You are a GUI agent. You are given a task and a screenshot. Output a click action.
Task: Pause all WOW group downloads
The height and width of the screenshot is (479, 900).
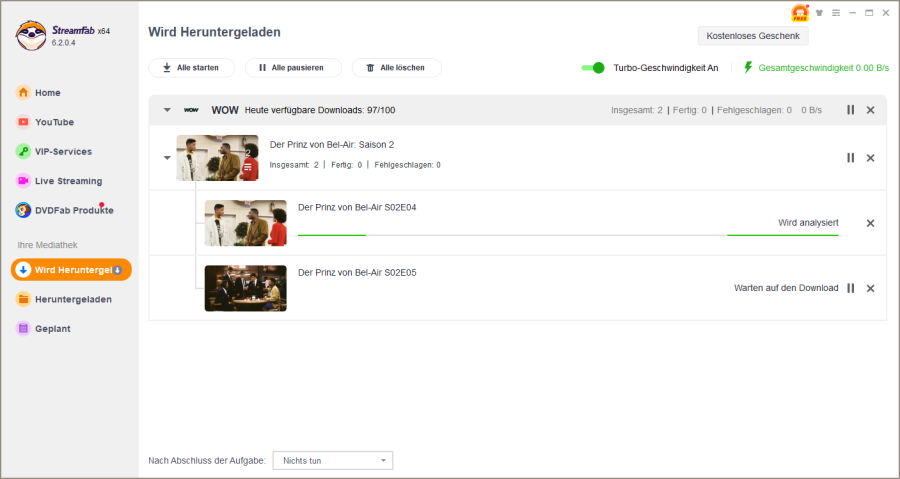851,110
